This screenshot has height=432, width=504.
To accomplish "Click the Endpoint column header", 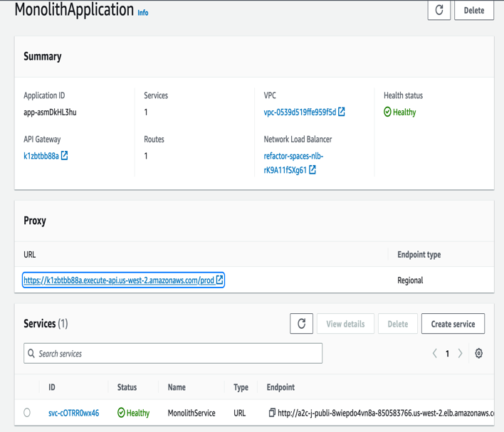I will point(280,388).
